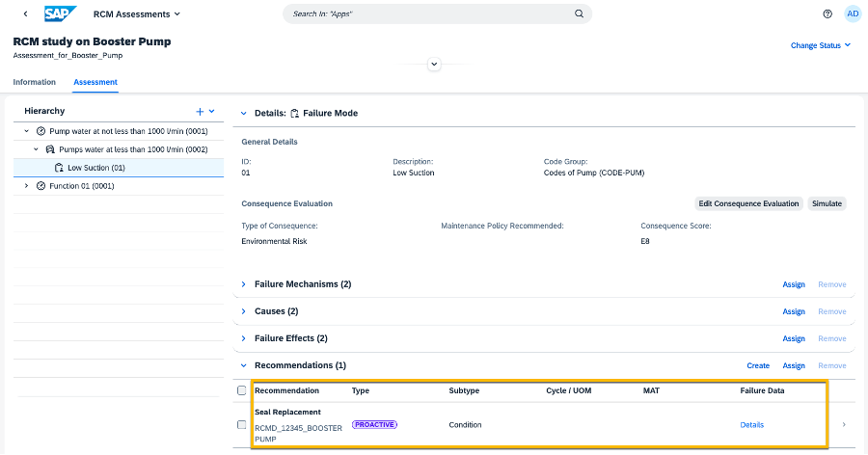Expand the Causes (2) section
The width and height of the screenshot is (868, 455).
click(244, 311)
